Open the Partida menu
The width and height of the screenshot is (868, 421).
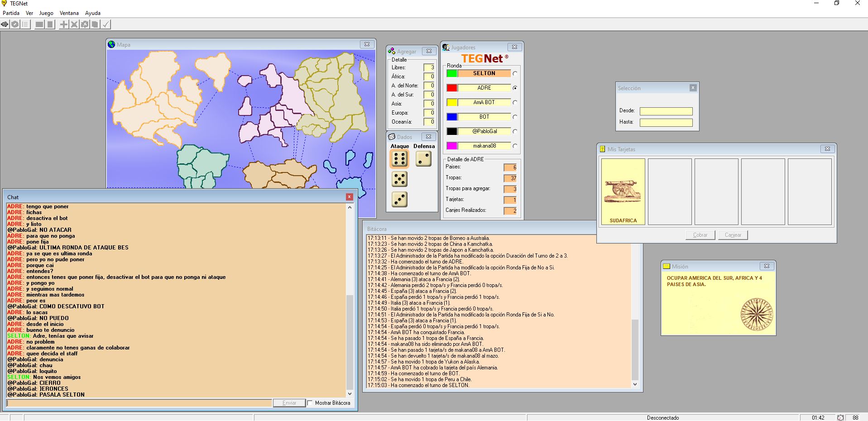click(11, 13)
